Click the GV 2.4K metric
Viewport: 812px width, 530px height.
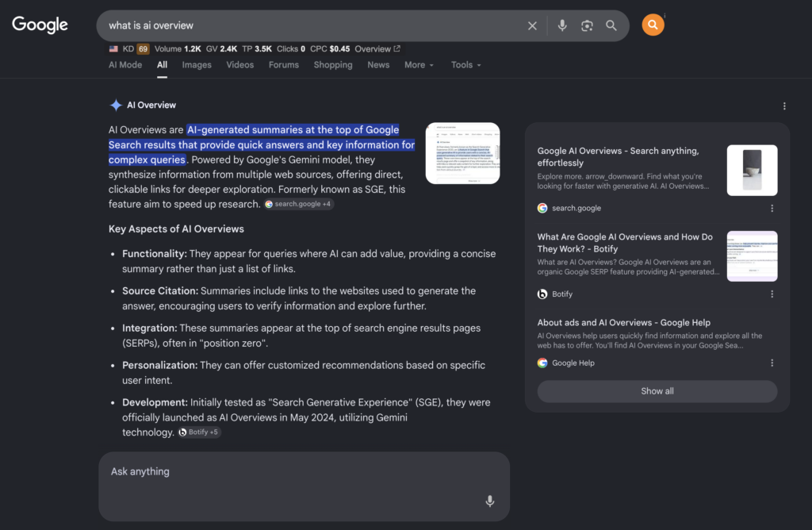(222, 48)
